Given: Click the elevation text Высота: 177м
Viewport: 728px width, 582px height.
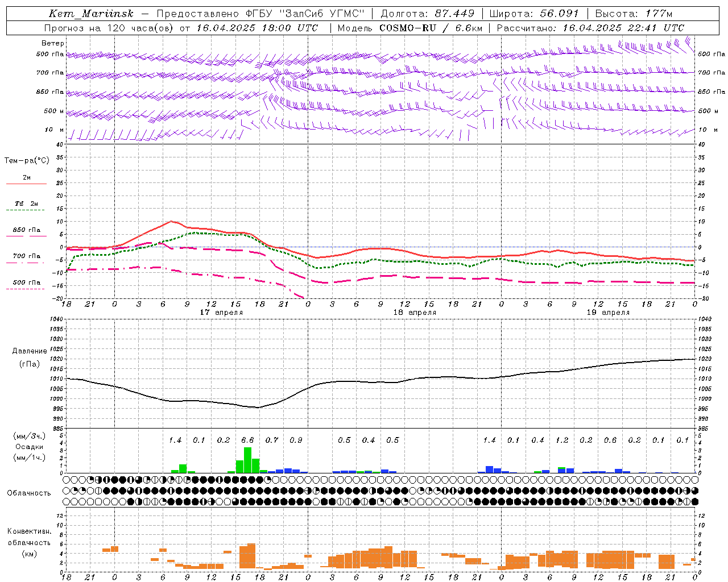Looking at the screenshot, I should (x=634, y=14).
